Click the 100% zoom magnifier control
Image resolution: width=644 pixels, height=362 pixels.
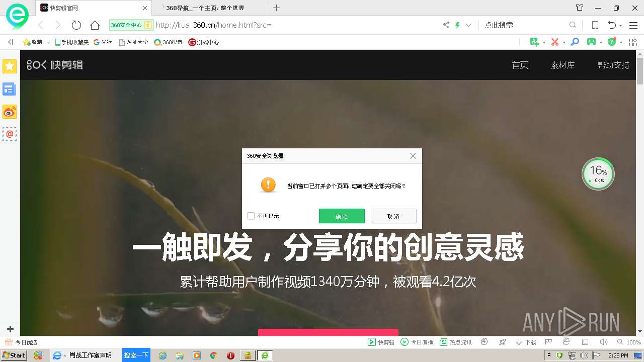(x=629, y=342)
